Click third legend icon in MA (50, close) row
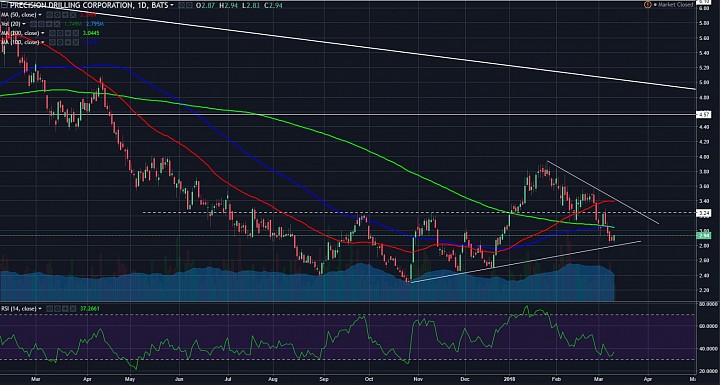 (x=66, y=15)
